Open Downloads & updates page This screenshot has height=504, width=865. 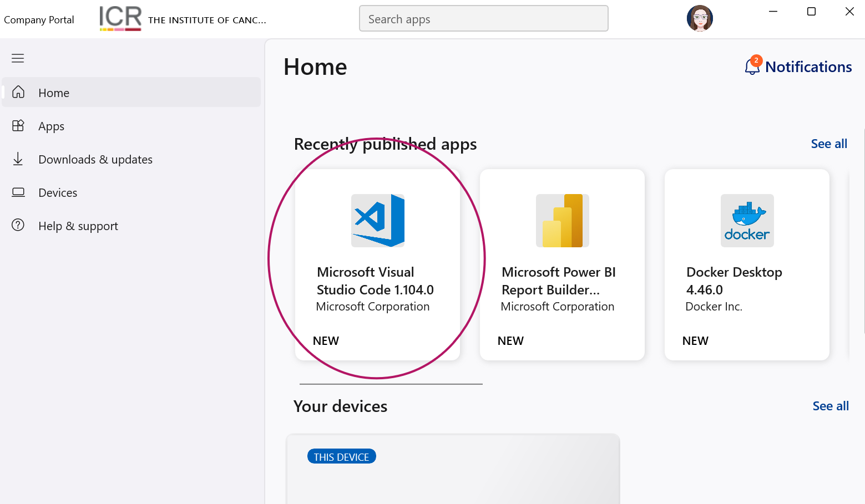coord(131,159)
